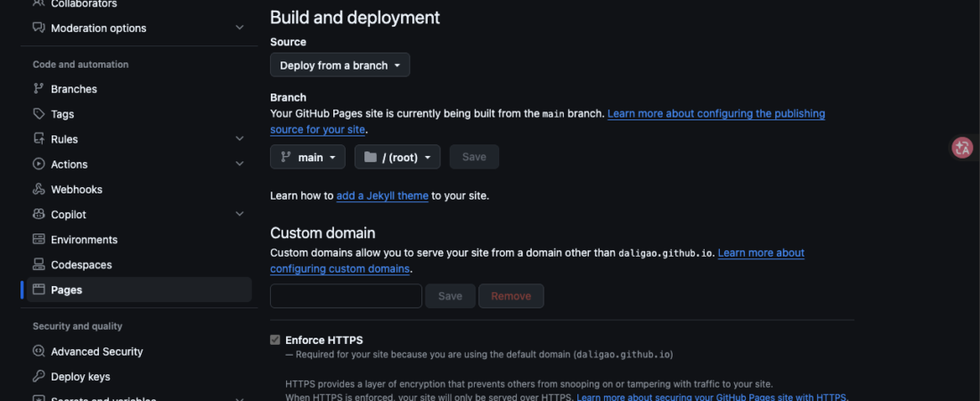This screenshot has height=401, width=980.
Task: Expand Moderation options chevron
Action: point(240,28)
